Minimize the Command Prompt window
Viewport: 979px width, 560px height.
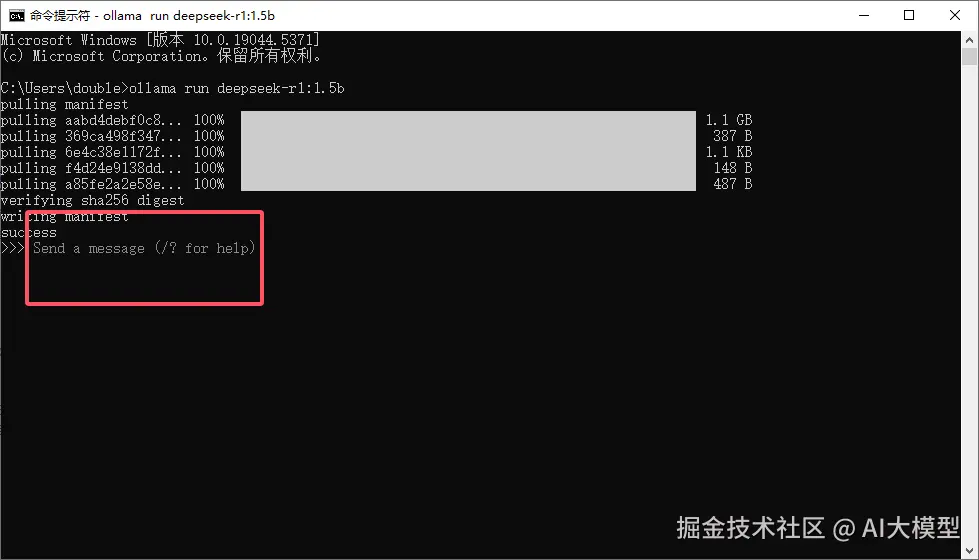(x=864, y=16)
